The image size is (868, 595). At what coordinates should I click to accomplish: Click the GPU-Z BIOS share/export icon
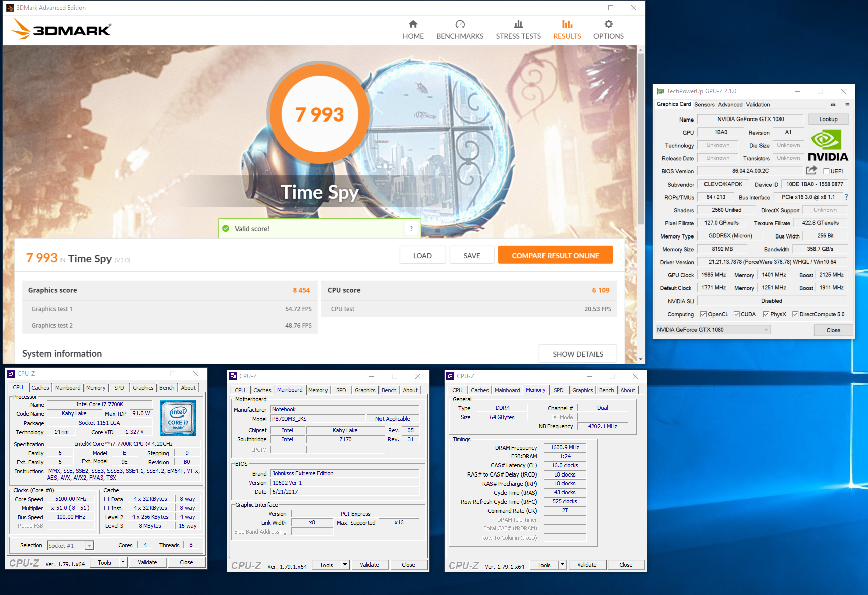811,170
